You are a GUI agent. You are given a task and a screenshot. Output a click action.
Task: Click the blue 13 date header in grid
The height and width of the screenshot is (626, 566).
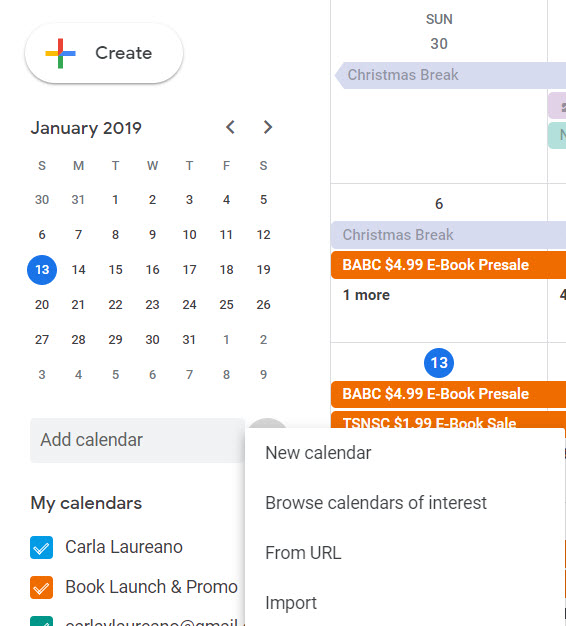tap(439, 363)
